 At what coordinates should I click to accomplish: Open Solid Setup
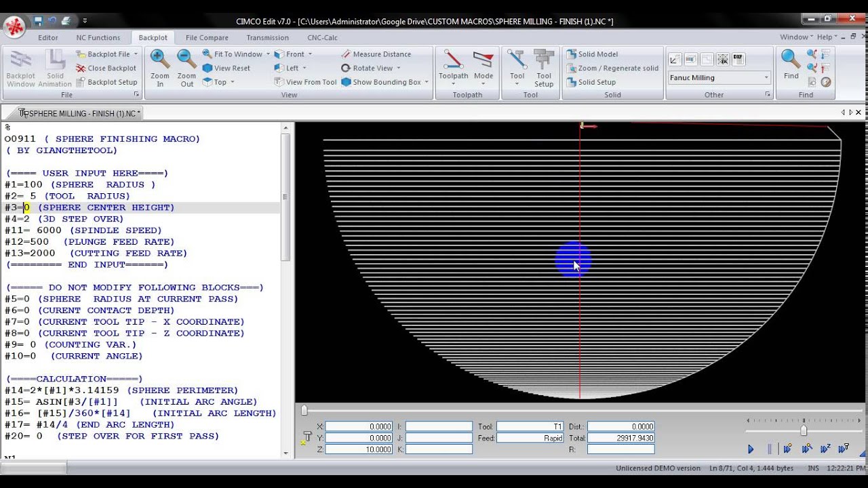coord(591,82)
